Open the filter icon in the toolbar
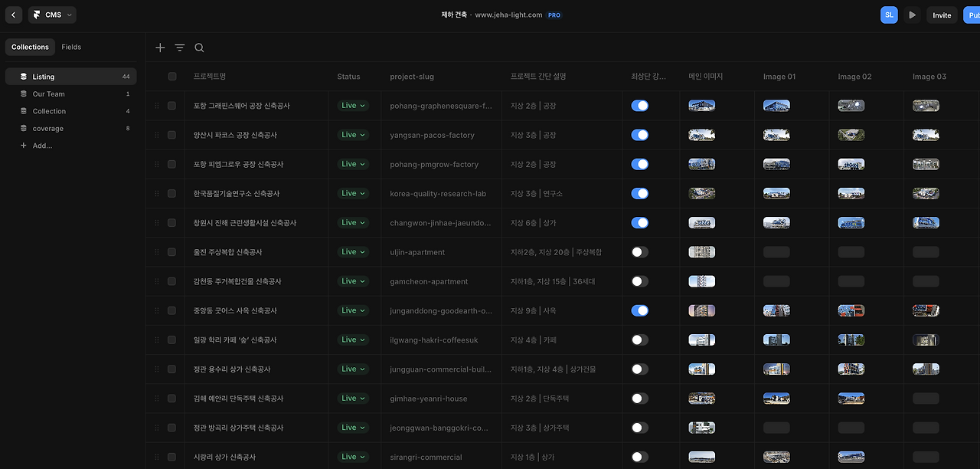980x469 pixels. (x=179, y=47)
